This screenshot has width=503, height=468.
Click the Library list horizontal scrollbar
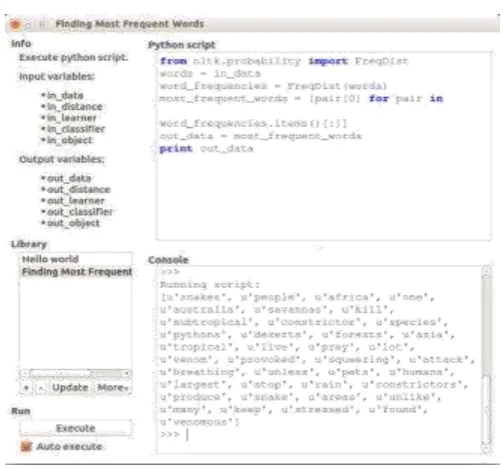[76, 374]
